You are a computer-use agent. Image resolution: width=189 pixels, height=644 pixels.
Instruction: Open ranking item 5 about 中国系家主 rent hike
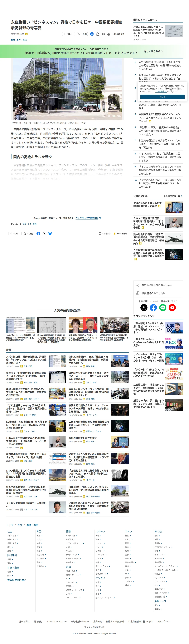pyautogui.click(x=160, y=118)
